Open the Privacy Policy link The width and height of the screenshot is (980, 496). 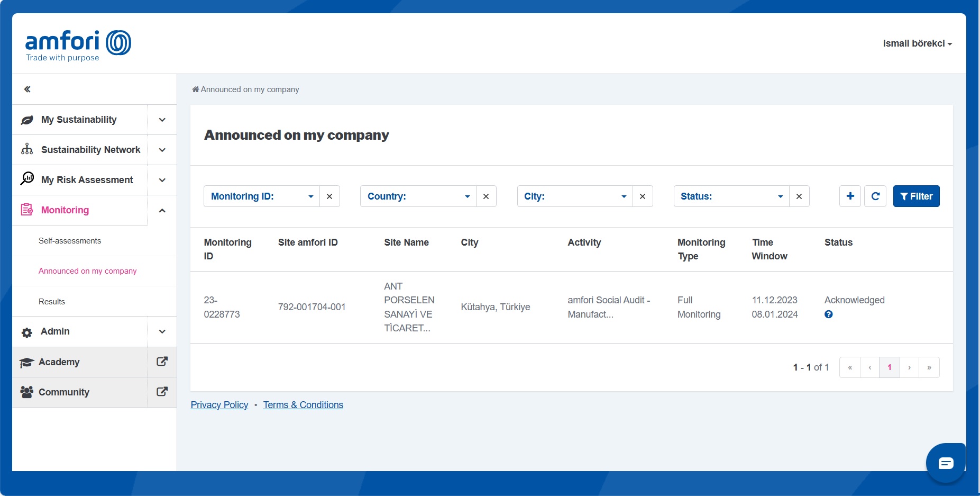coord(219,405)
